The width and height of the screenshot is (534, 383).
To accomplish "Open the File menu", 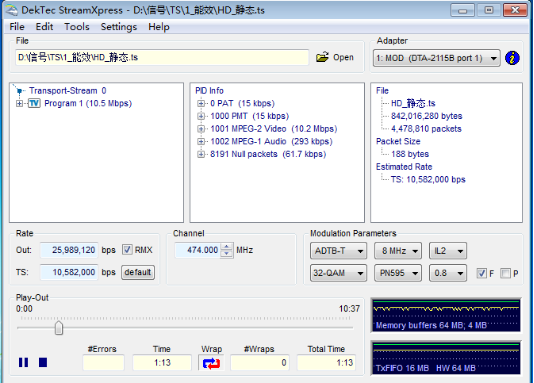I will [17, 27].
